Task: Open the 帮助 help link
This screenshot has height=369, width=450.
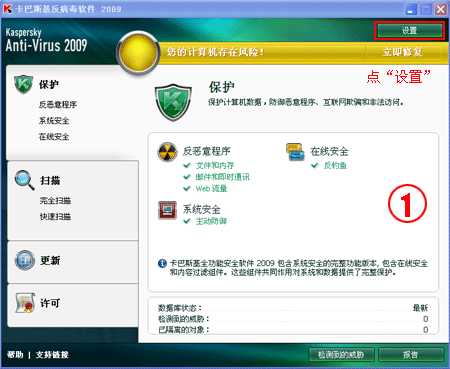Action: coord(15,355)
